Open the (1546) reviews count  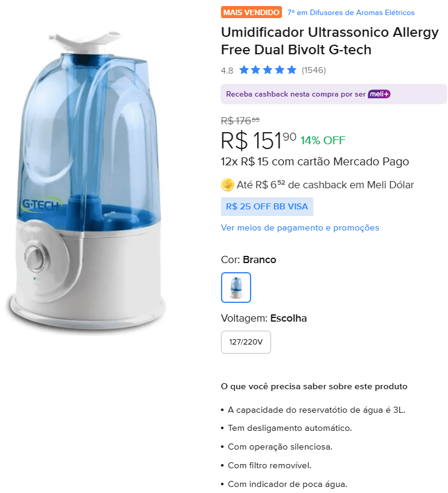314,70
